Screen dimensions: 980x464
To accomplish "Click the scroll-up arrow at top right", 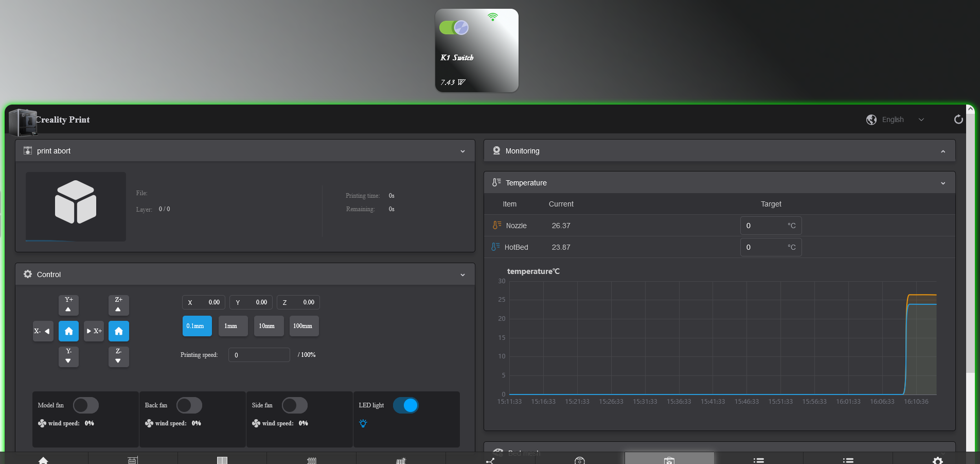I will pos(970,109).
